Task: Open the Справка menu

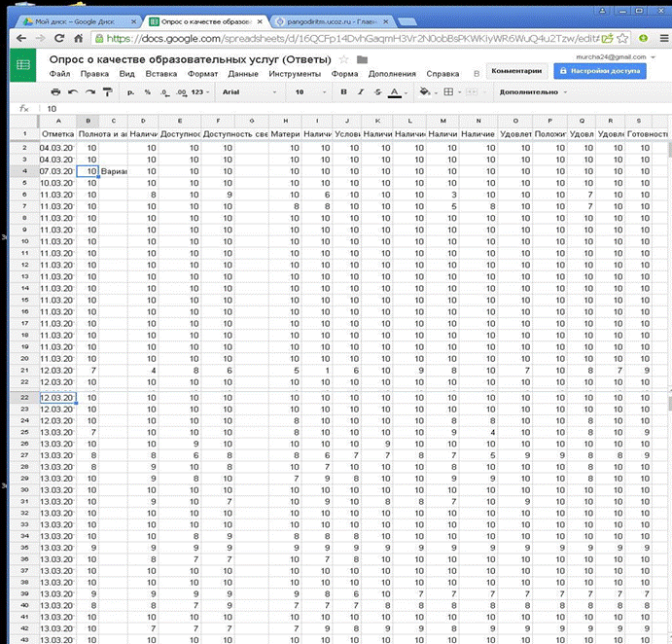Action: coord(442,74)
